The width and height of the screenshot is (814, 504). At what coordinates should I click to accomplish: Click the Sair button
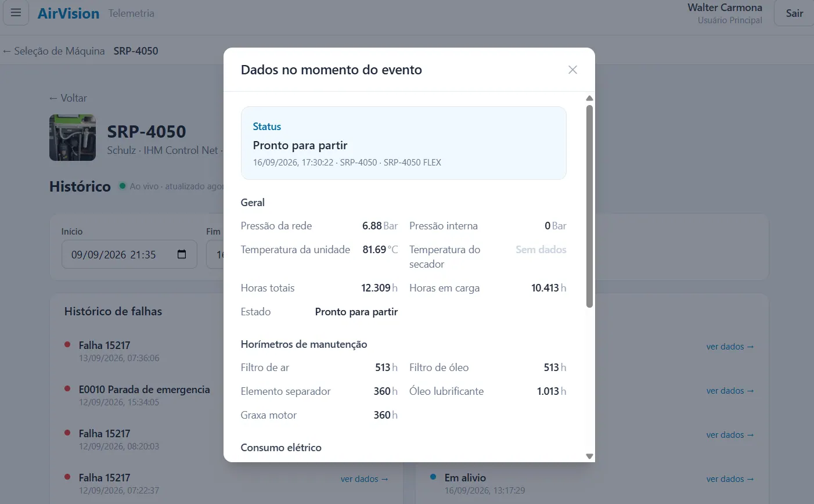(794, 13)
